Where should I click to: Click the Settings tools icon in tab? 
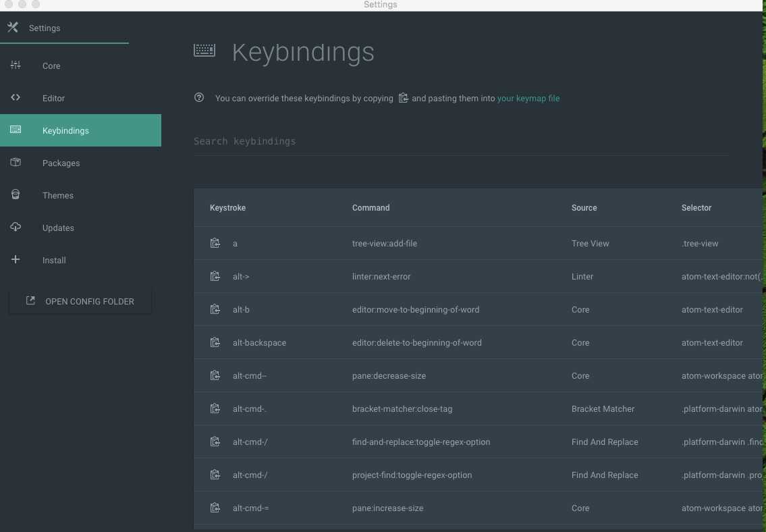(13, 28)
